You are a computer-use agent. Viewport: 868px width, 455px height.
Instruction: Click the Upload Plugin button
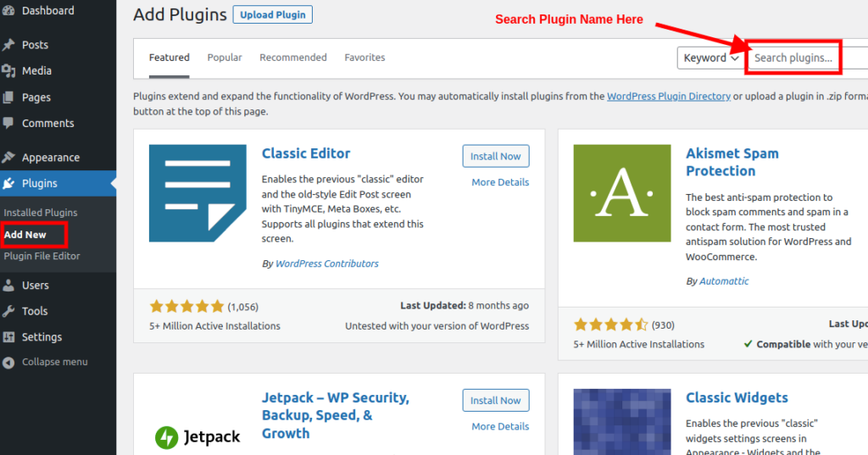(x=272, y=15)
